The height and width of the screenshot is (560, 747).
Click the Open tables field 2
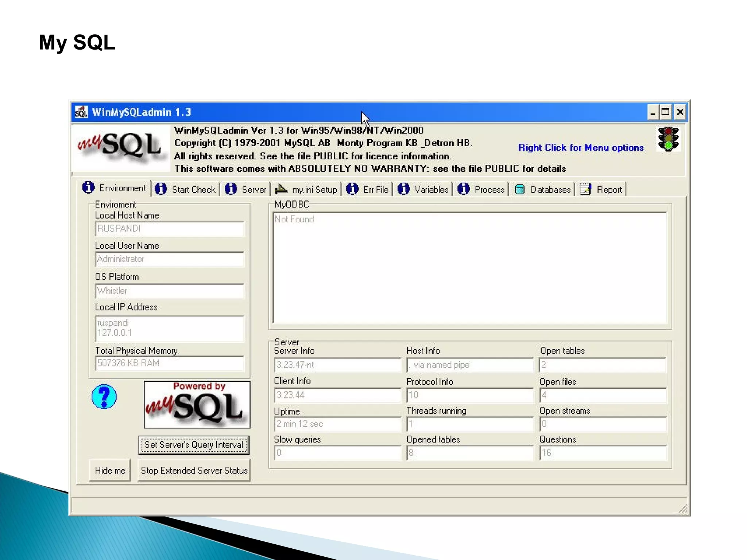(x=603, y=365)
